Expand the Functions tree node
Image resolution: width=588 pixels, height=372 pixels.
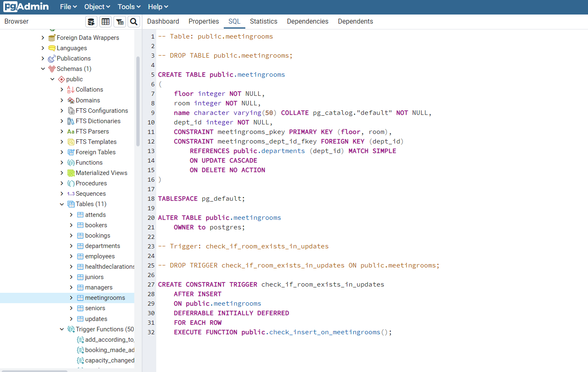click(62, 163)
